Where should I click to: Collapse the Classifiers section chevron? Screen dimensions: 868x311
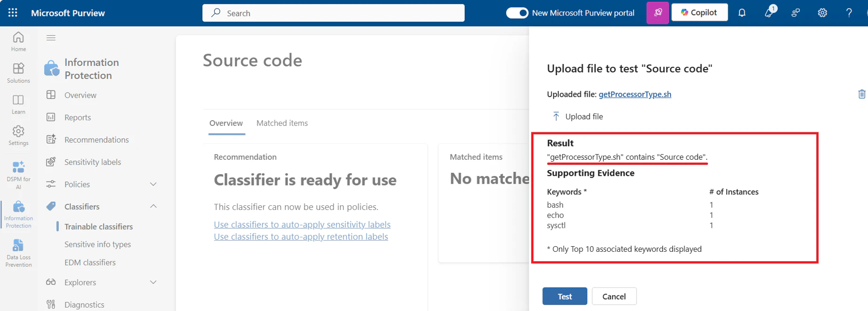point(153,206)
